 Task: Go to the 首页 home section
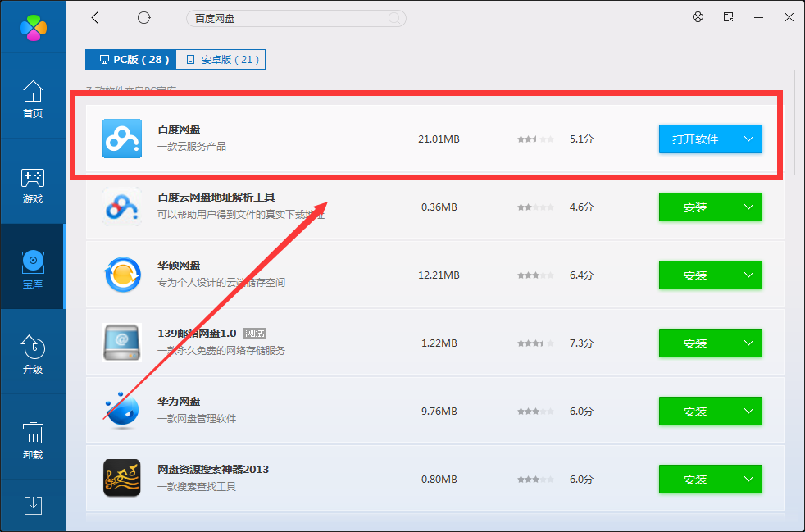tap(33, 100)
